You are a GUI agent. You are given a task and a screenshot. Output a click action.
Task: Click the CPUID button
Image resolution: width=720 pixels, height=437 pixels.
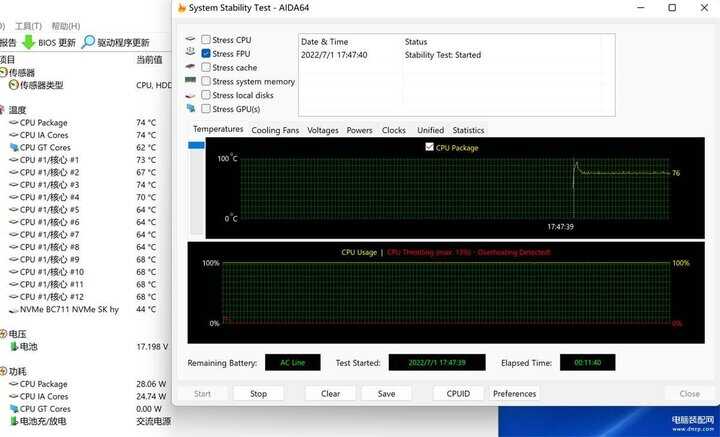coord(458,393)
